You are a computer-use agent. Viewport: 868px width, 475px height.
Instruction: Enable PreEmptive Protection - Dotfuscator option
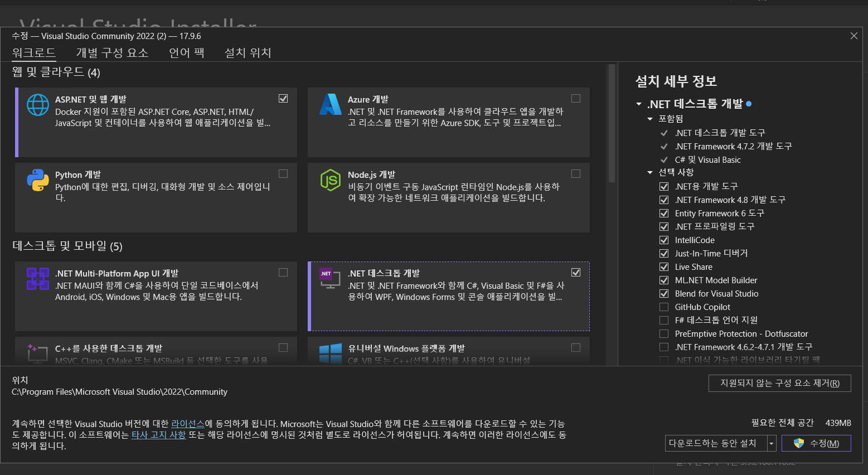click(x=664, y=333)
